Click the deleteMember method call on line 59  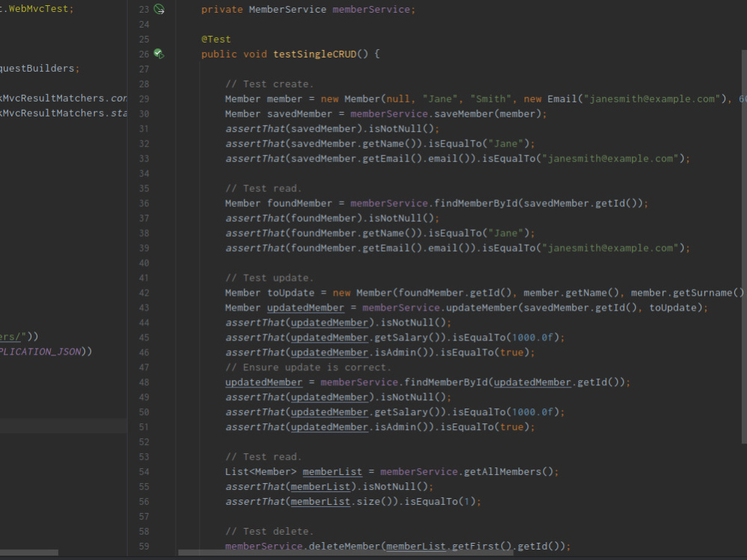click(x=344, y=547)
